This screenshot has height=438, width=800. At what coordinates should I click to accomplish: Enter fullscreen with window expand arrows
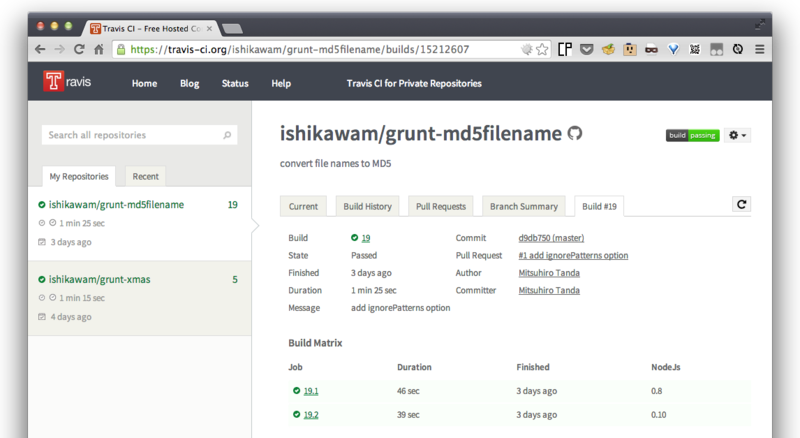coord(760,24)
